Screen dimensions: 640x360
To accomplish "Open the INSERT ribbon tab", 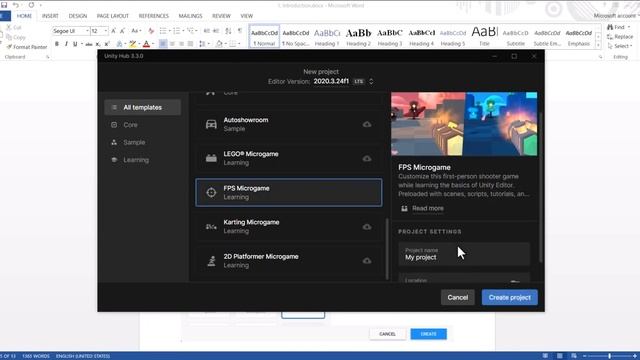I will pyautogui.click(x=50, y=16).
